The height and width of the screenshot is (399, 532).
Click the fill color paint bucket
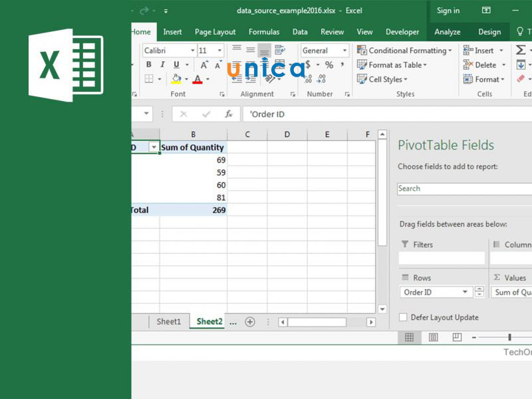(176, 79)
